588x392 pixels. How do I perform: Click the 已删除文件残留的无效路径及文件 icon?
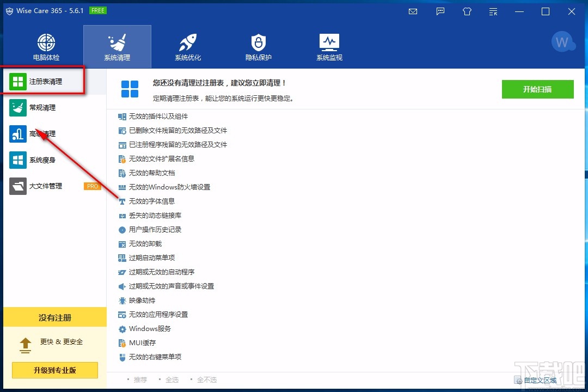pyautogui.click(x=122, y=131)
